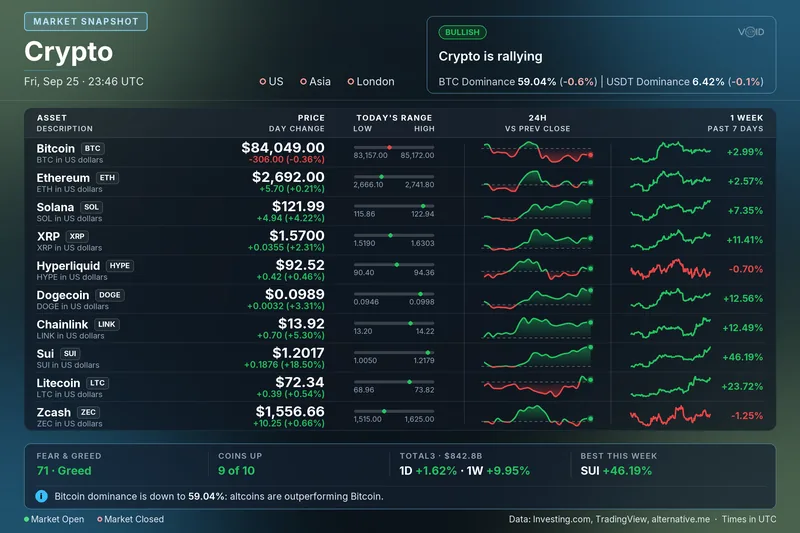Click the VOID logo in the bullish card

(x=751, y=32)
